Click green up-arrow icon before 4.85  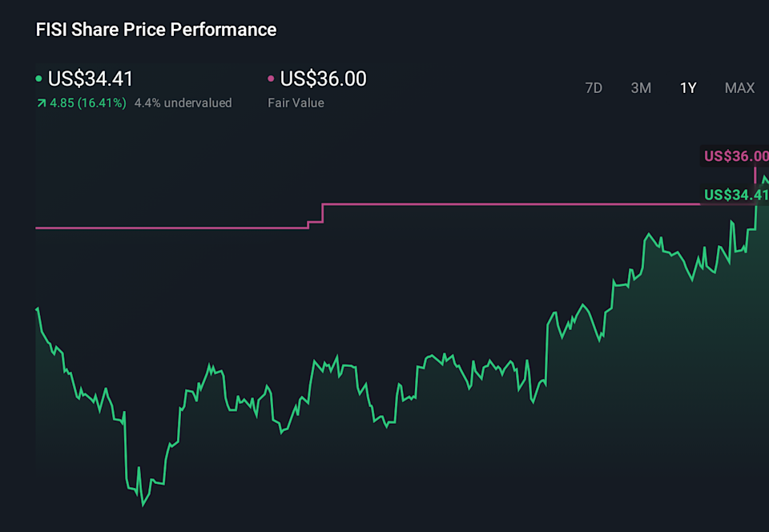pyautogui.click(x=41, y=103)
